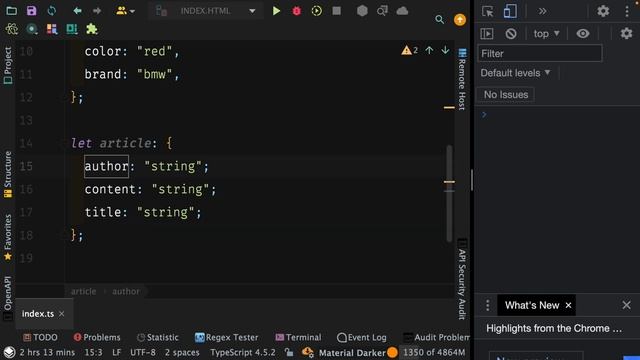Image resolution: width=640 pixels, height=360 pixels.
Task: Open the Favorites tool window
Action: 8,237
